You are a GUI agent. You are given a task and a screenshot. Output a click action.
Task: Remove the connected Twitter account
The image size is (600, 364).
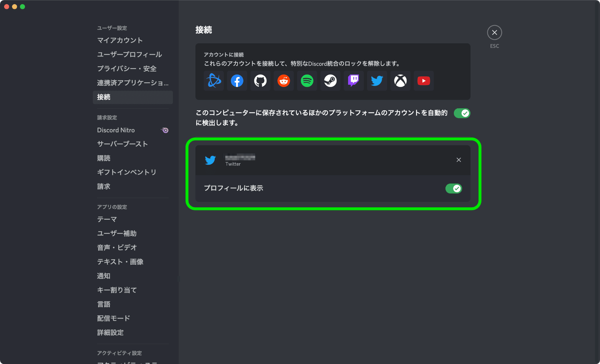(459, 160)
